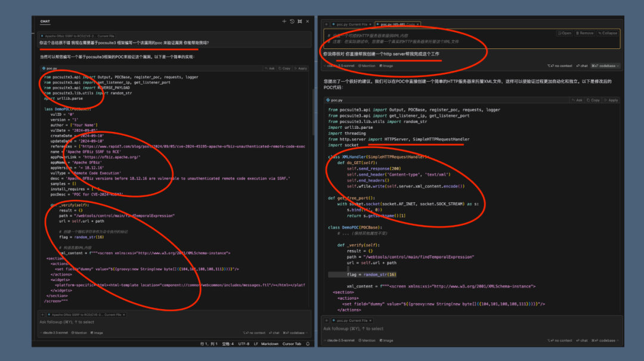Open codebase dropdown in right followup box

pyautogui.click(x=605, y=341)
